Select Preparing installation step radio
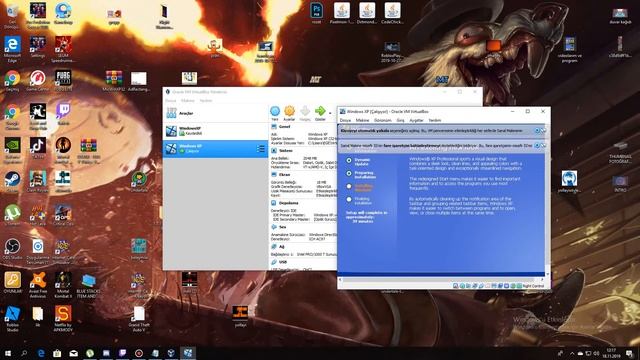This screenshot has width=640, height=360. (349, 173)
